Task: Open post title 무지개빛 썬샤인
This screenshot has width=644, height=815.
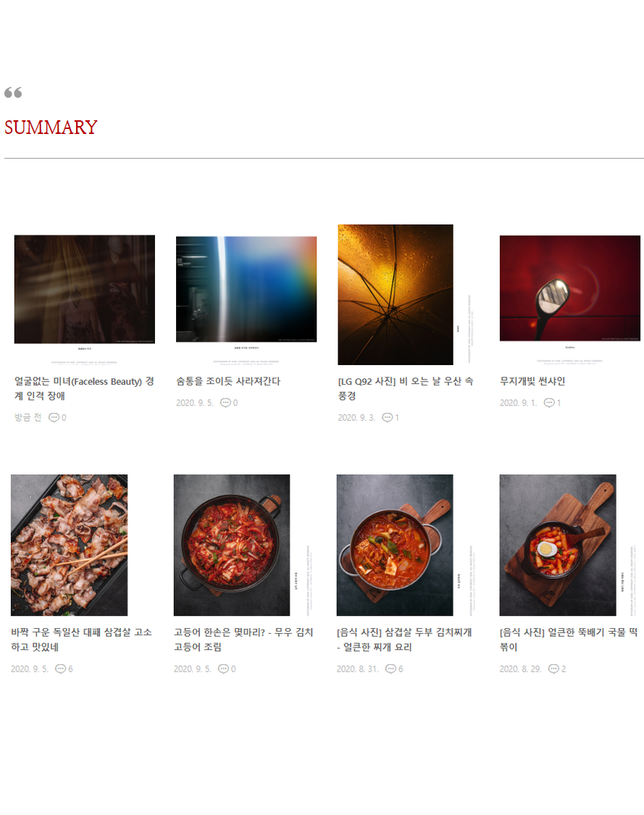Action: [x=532, y=381]
